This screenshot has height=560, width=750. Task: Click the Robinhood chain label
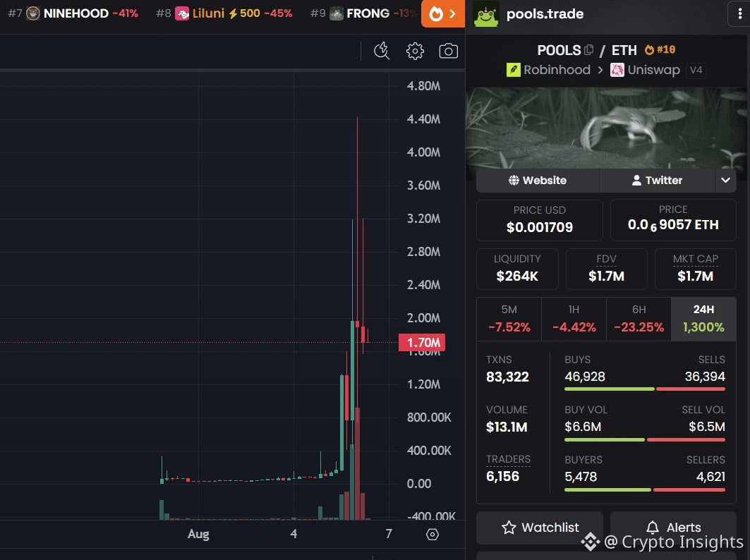[557, 70]
